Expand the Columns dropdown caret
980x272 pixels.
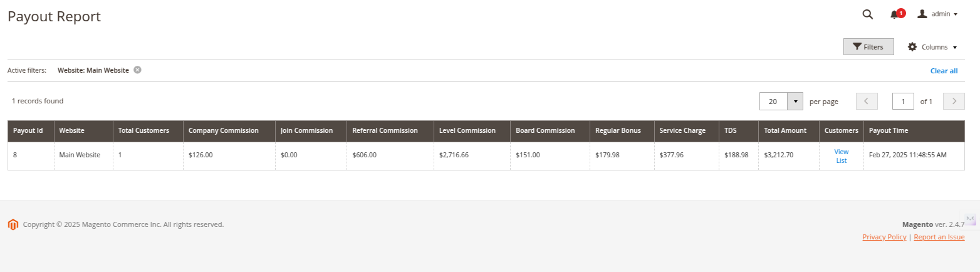point(955,48)
